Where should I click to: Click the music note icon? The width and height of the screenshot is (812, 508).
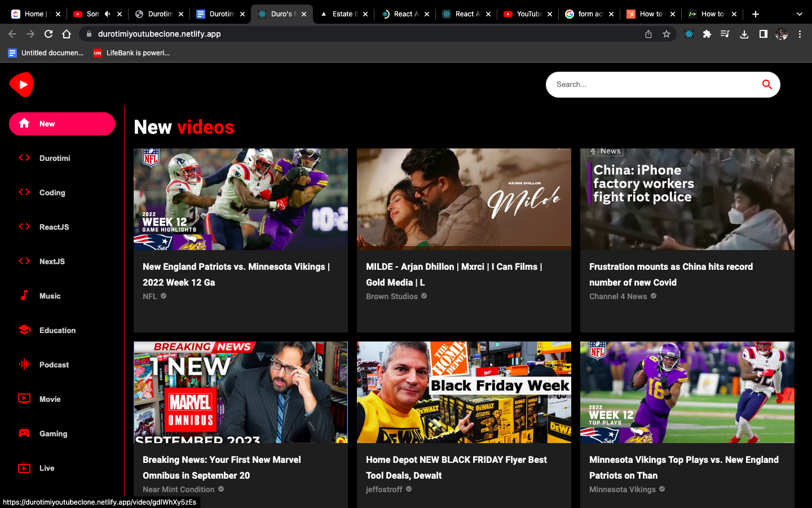click(24, 295)
